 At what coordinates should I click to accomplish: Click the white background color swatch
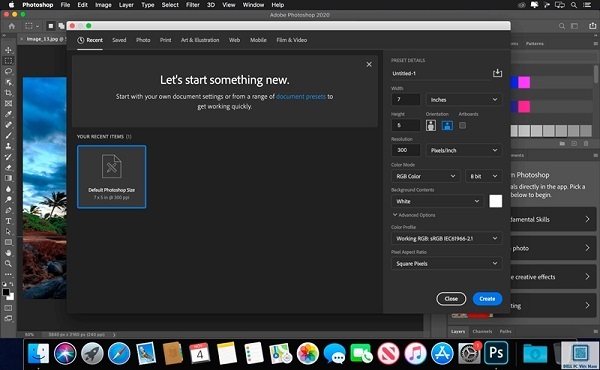pos(496,201)
